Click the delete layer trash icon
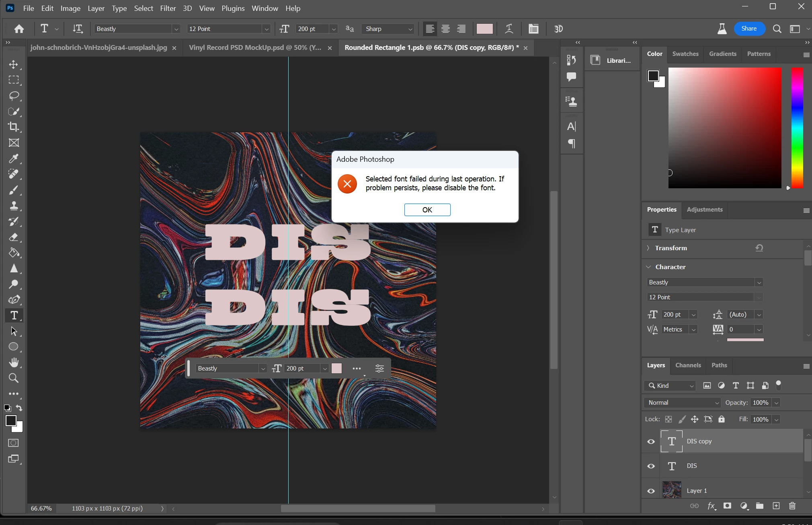 (x=792, y=506)
